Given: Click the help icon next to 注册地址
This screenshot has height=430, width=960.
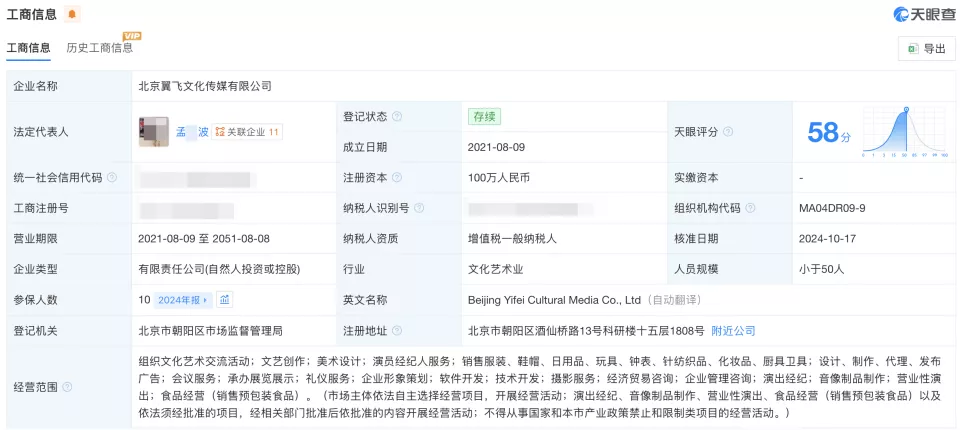Looking at the screenshot, I should (397, 331).
